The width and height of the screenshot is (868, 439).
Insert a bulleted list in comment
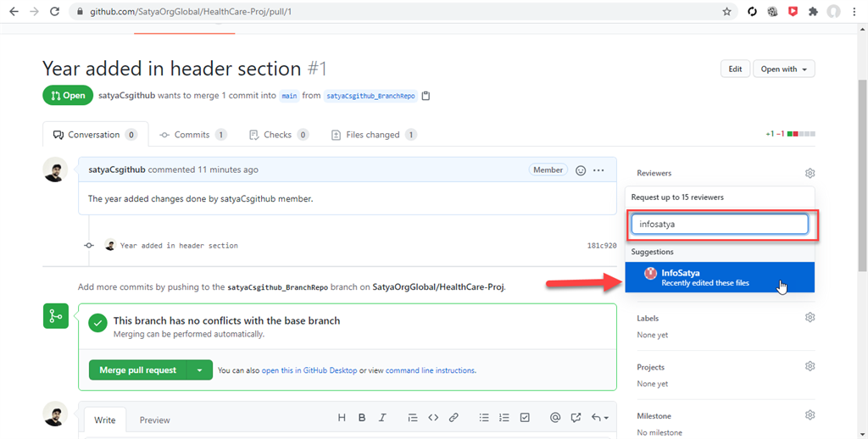(x=484, y=418)
